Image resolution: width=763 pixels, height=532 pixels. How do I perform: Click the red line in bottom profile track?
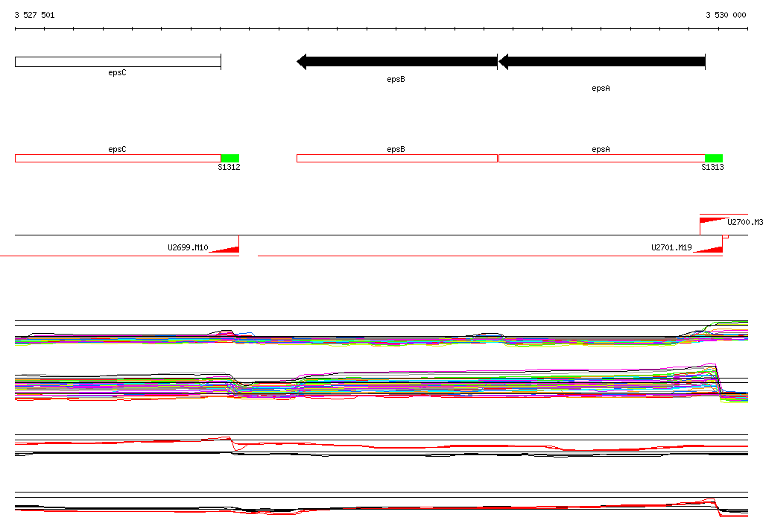pos(381,508)
